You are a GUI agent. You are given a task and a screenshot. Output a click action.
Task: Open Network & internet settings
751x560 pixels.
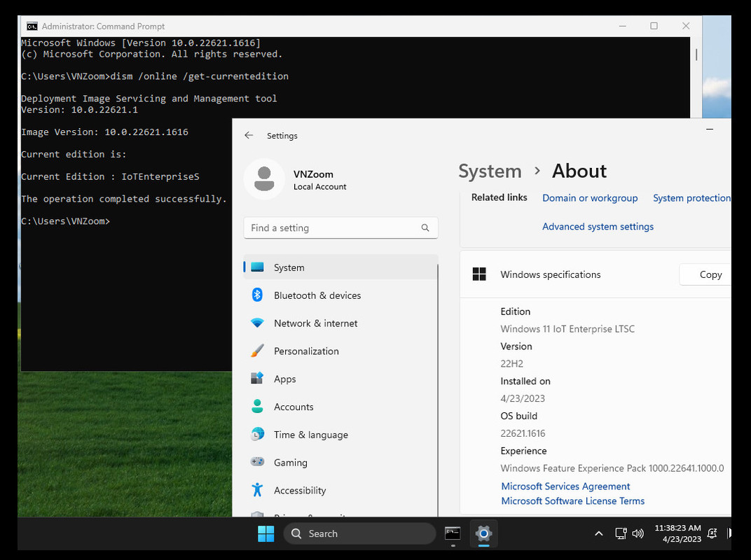click(340, 323)
